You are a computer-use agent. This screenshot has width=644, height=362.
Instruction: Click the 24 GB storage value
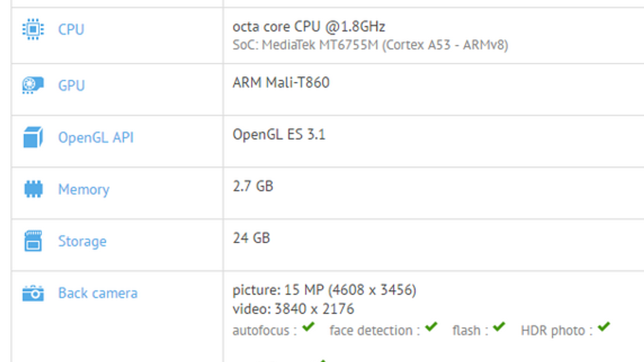tap(251, 238)
